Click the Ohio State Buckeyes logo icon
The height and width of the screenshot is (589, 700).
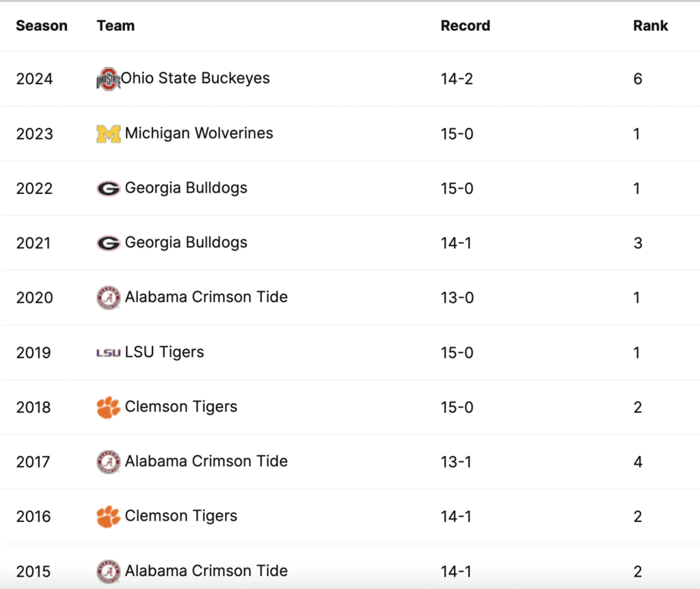click(x=108, y=79)
